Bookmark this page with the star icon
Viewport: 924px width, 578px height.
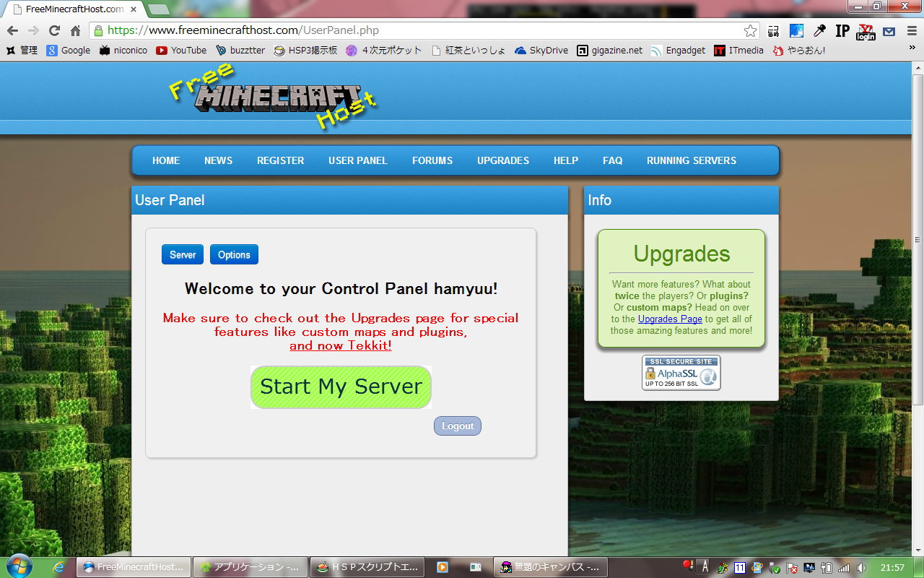[750, 30]
